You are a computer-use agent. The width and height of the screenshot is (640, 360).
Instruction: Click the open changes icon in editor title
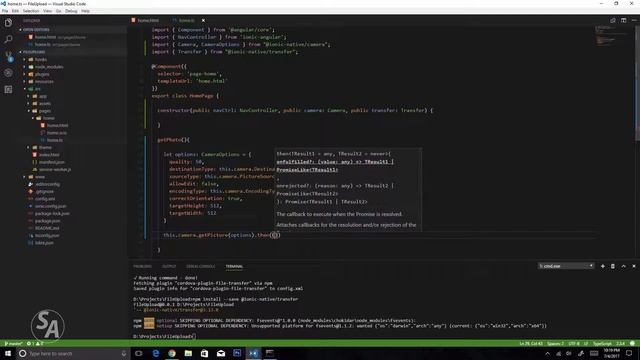coord(613,20)
